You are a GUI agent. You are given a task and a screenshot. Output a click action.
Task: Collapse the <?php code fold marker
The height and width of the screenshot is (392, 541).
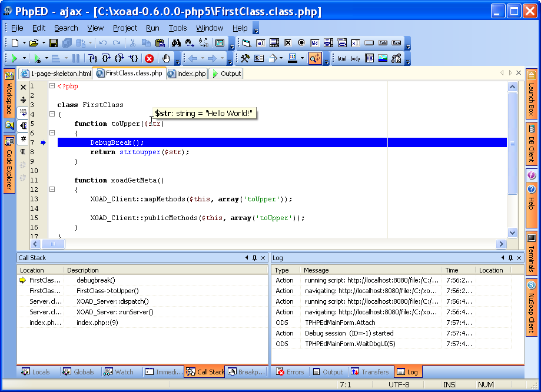pos(52,85)
